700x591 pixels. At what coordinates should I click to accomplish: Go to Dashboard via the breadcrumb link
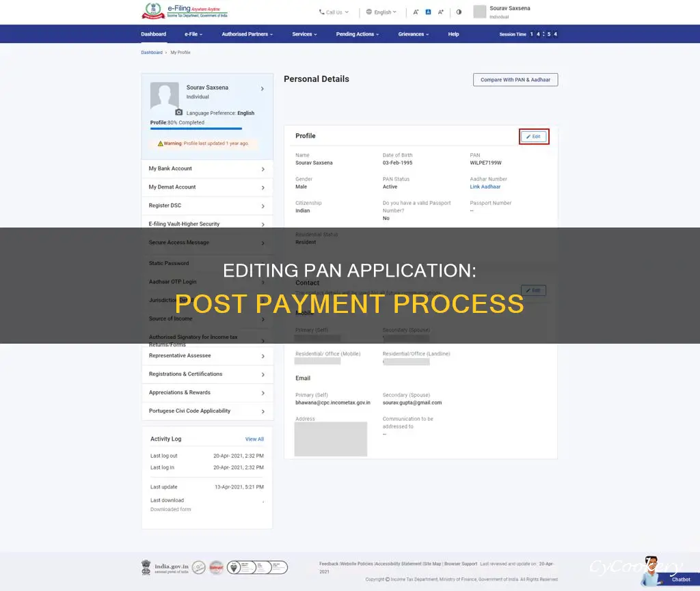coord(152,52)
